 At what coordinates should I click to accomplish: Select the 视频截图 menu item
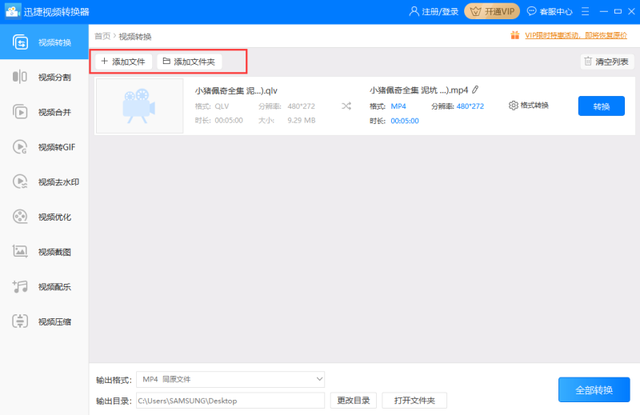coord(44,252)
